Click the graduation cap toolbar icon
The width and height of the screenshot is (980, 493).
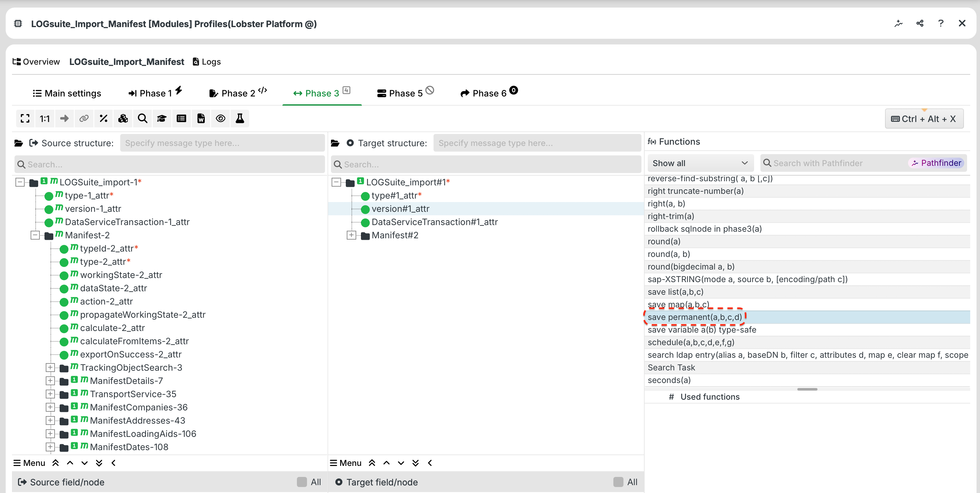pyautogui.click(x=162, y=119)
